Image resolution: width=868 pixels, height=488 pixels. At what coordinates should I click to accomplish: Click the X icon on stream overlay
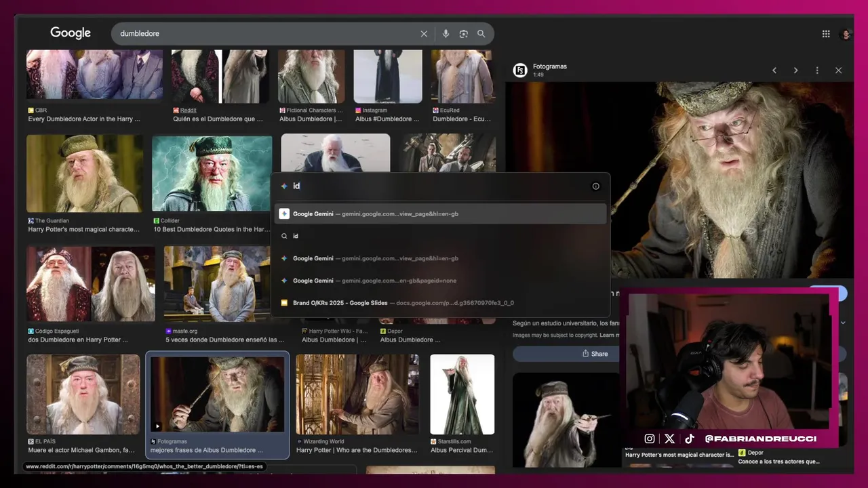pos(669,439)
